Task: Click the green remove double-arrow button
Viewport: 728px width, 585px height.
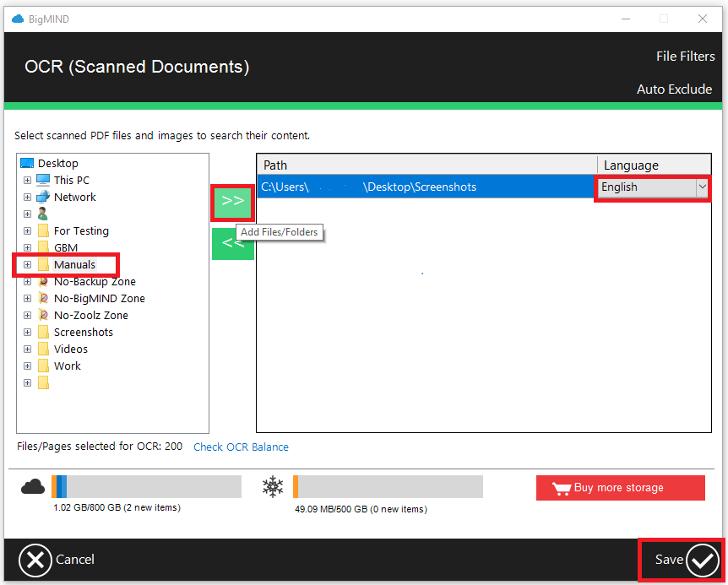Action: (232, 243)
